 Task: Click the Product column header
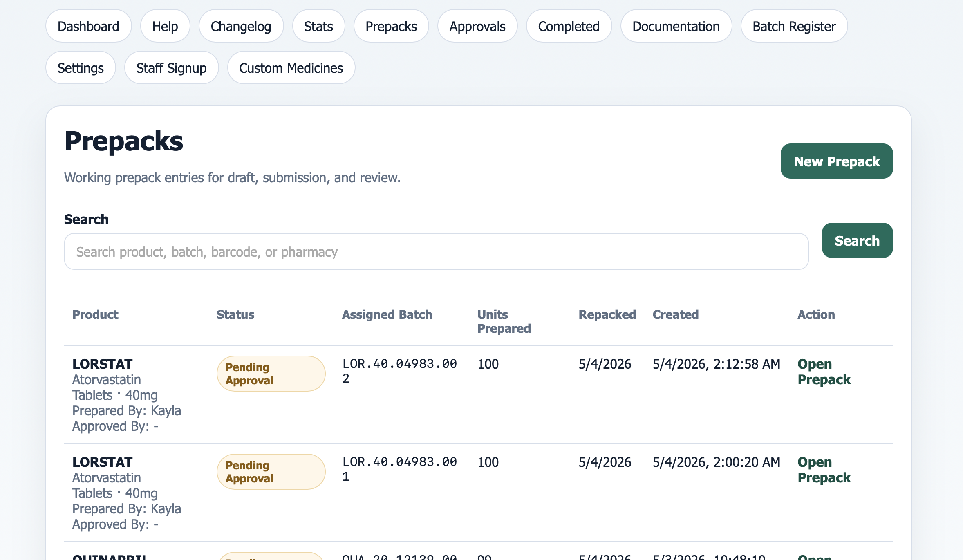tap(95, 314)
